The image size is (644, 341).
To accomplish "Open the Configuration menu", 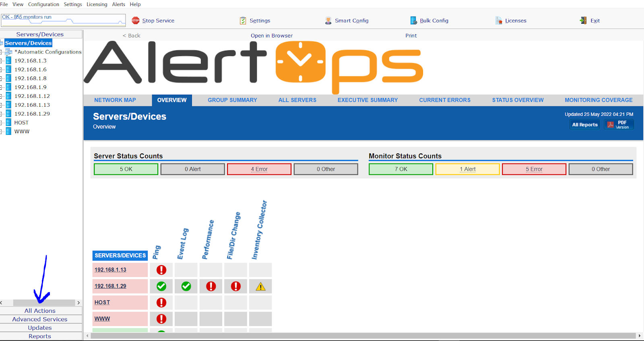I will (43, 4).
